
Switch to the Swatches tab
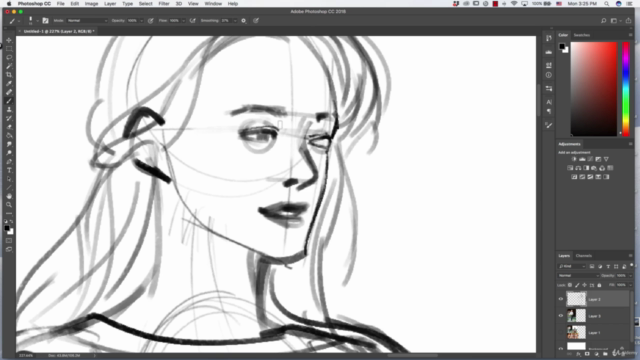pos(582,35)
